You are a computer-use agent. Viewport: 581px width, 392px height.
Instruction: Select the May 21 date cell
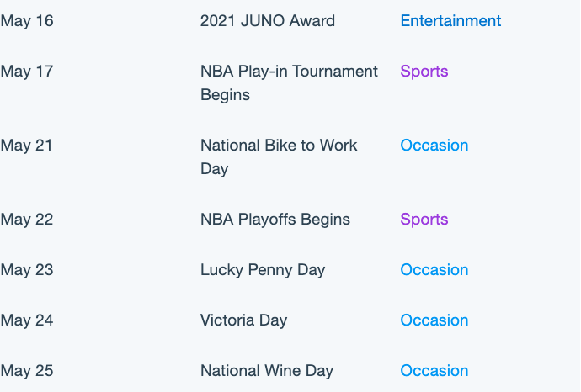(x=26, y=146)
